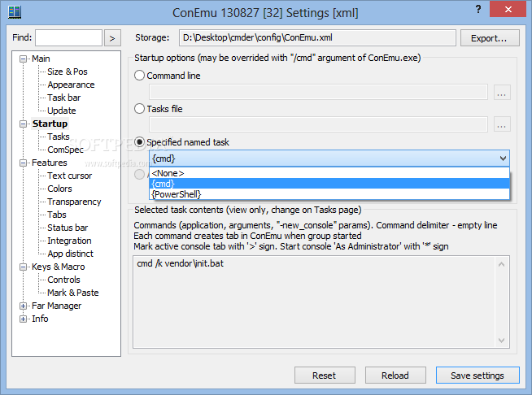Click the Storage path field
The width and height of the screenshot is (532, 395).
pyautogui.click(x=317, y=37)
